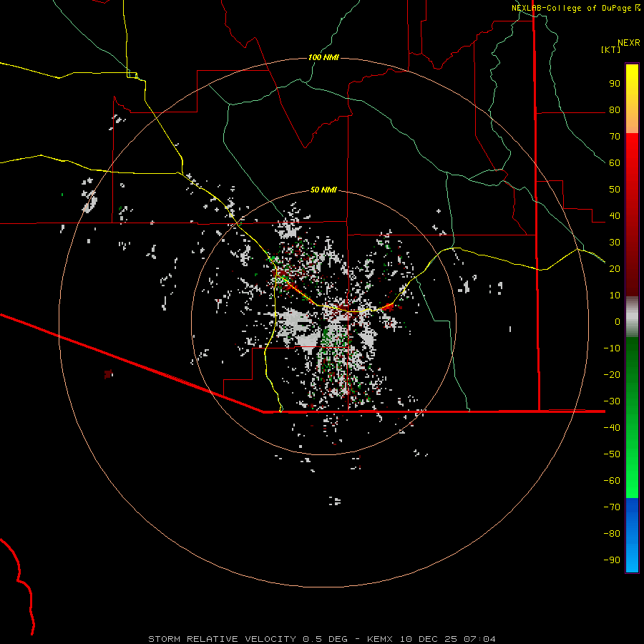644x644 pixels.
Task: Click the 70 value on velocity scale
Action: pyautogui.click(x=615, y=137)
